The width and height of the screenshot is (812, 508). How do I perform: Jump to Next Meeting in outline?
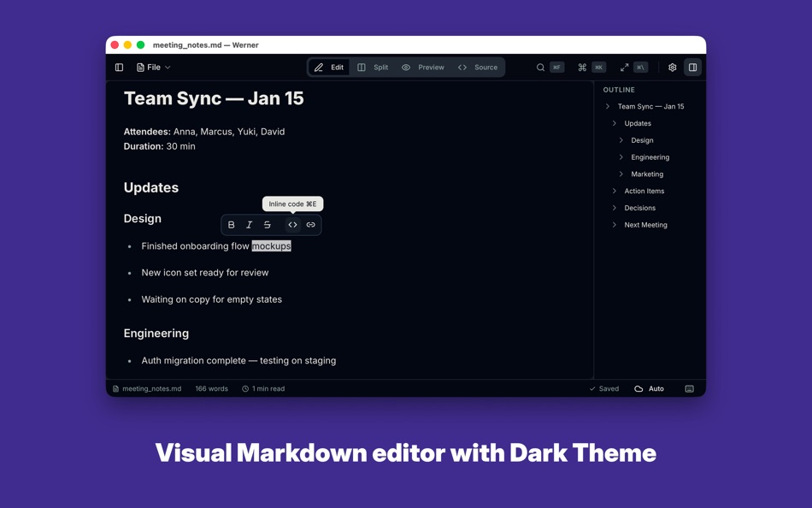point(646,225)
